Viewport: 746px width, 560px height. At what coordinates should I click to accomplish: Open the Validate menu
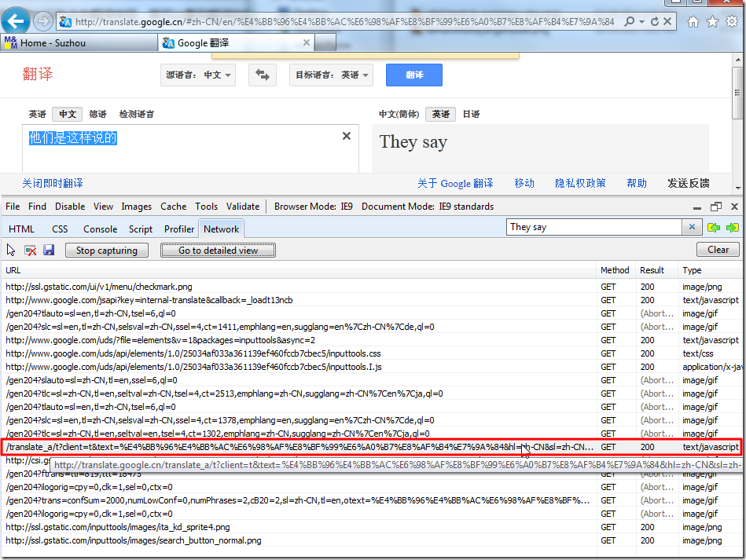click(x=243, y=207)
